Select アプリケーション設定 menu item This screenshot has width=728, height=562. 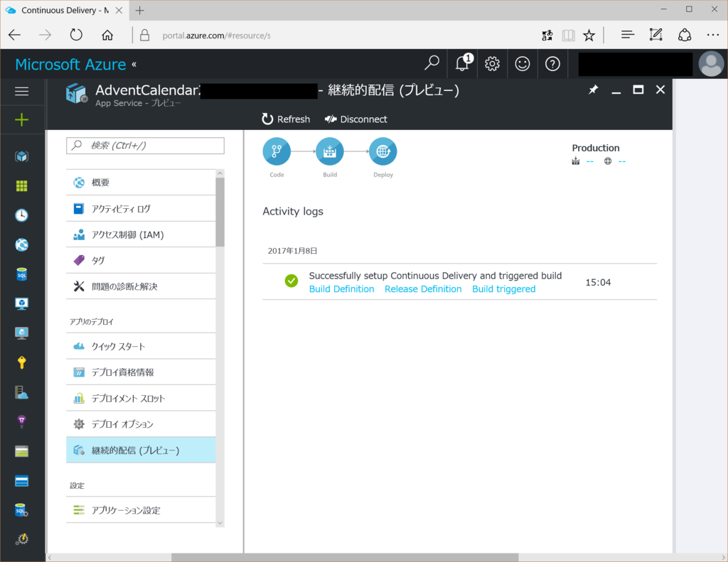click(141, 510)
